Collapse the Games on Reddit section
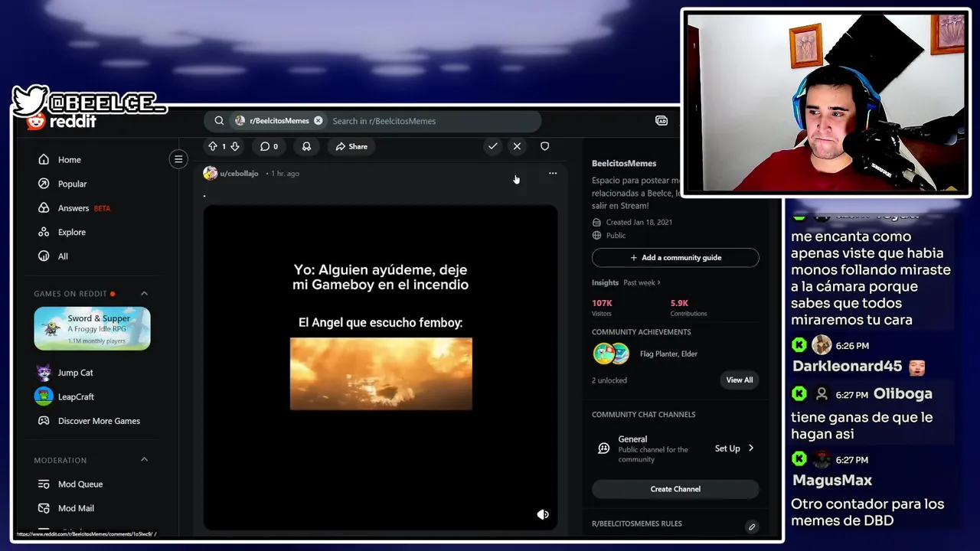The width and height of the screenshot is (980, 551). pos(144,294)
